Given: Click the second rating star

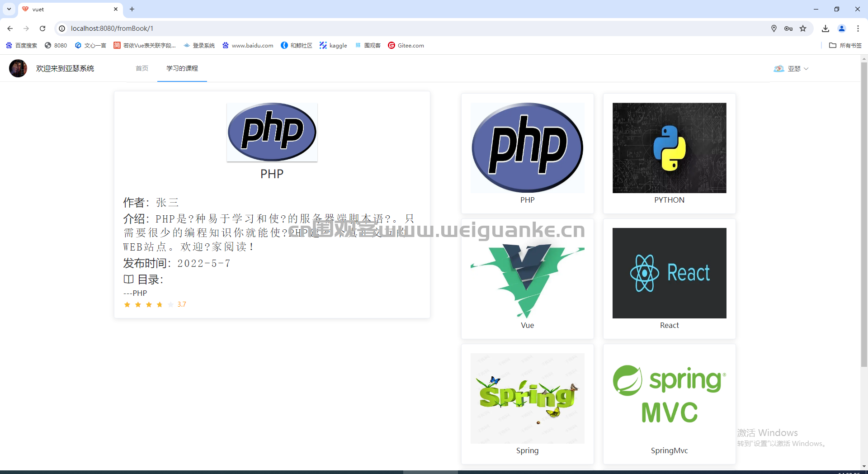Looking at the screenshot, I should (138, 304).
